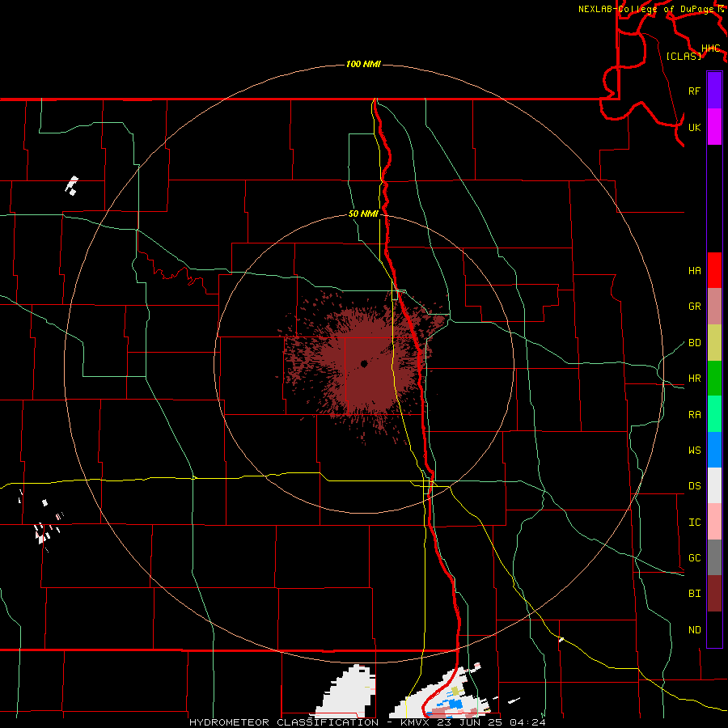
Task: Click the 'HYDROMETEOR CLASSIFICATION' caption text
Action: point(284,722)
